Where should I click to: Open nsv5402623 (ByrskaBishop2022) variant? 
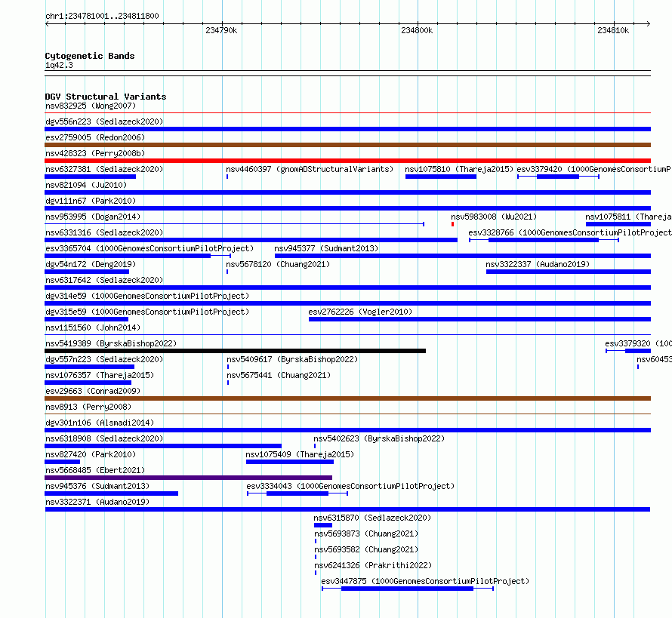click(x=315, y=446)
